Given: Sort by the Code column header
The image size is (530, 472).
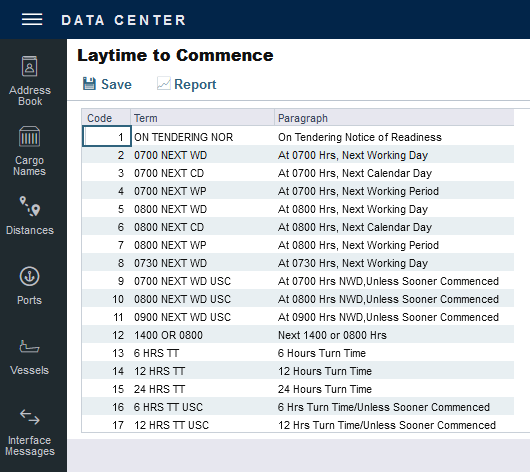Looking at the screenshot, I should click(106, 118).
